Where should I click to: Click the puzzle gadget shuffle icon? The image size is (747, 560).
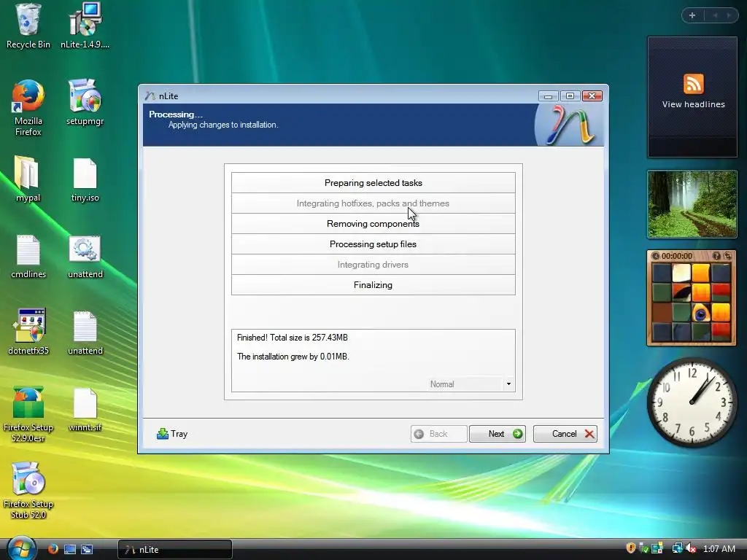(727, 256)
